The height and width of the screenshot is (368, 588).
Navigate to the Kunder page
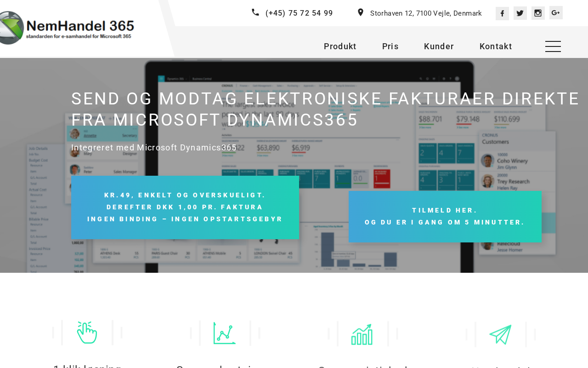click(x=439, y=46)
